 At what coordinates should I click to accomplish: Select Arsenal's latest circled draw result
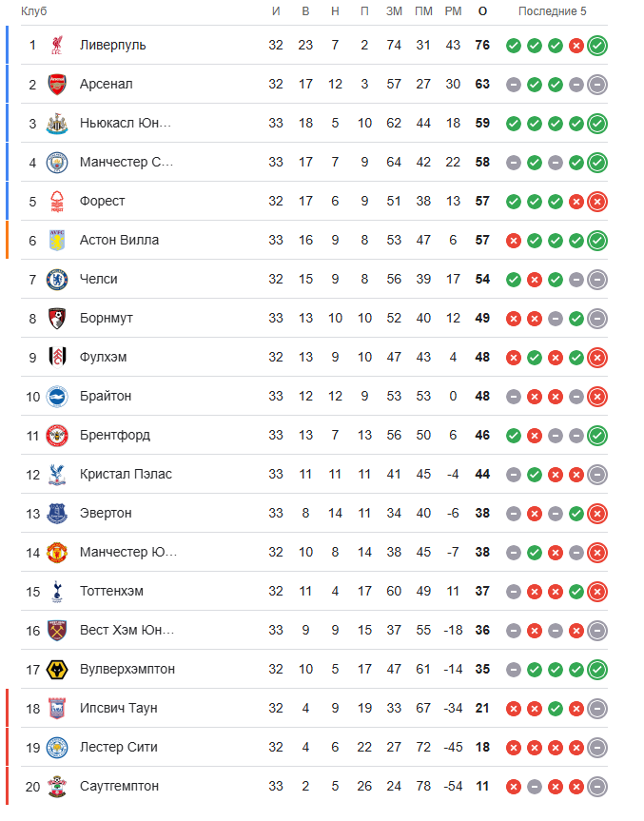click(x=597, y=85)
